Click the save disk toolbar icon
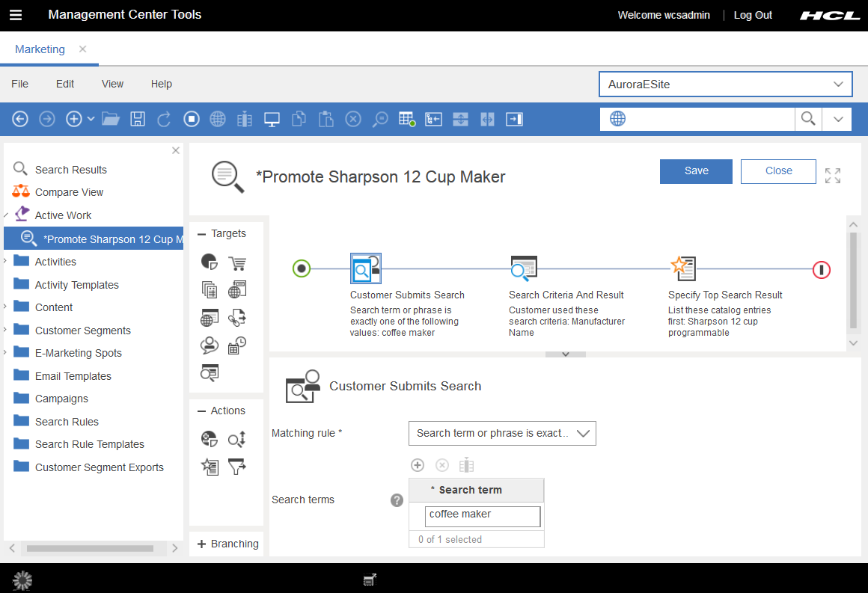Viewport: 868px width, 593px height. [138, 119]
